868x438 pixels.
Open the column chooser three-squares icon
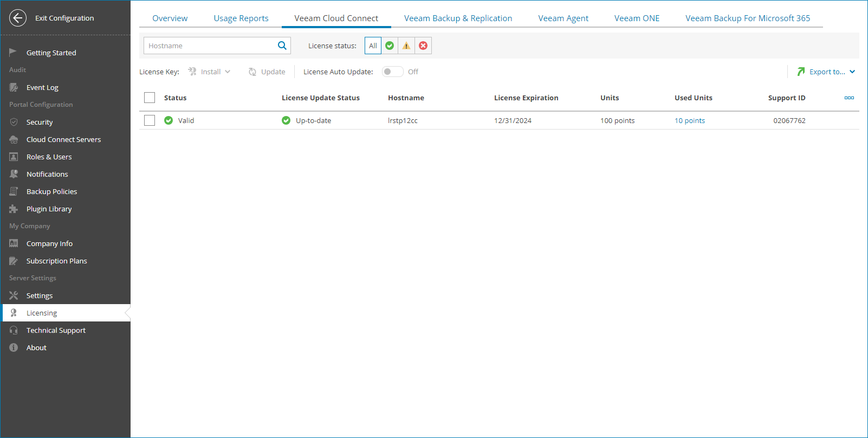tap(849, 98)
